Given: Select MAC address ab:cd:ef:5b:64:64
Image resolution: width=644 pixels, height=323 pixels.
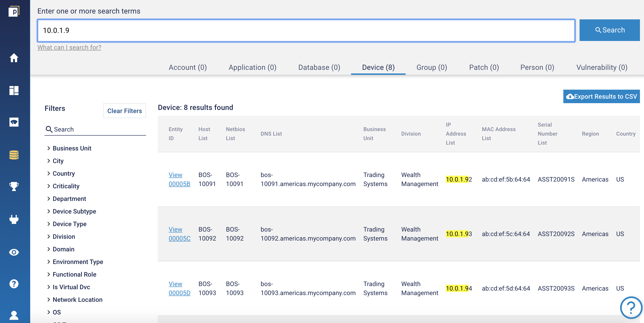Looking at the screenshot, I should (506, 179).
